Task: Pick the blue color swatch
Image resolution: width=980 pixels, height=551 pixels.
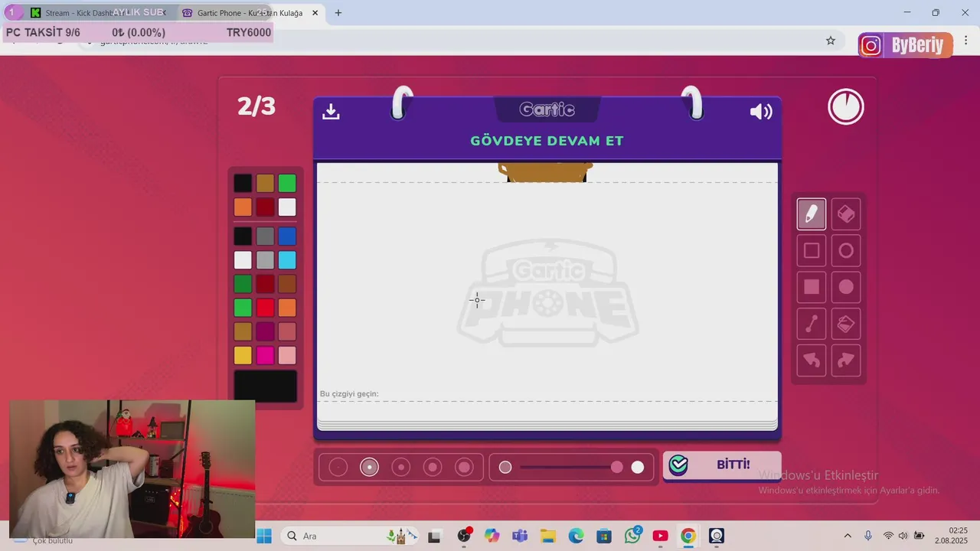Action: click(x=287, y=236)
